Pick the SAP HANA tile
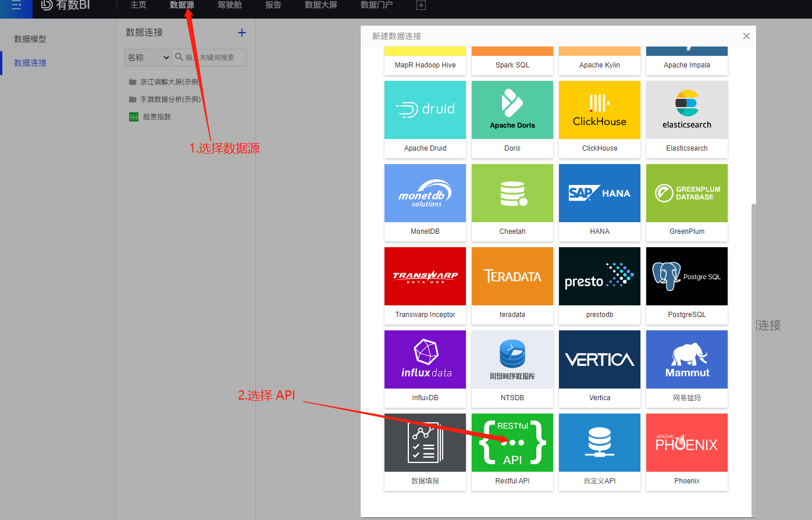 pos(599,202)
